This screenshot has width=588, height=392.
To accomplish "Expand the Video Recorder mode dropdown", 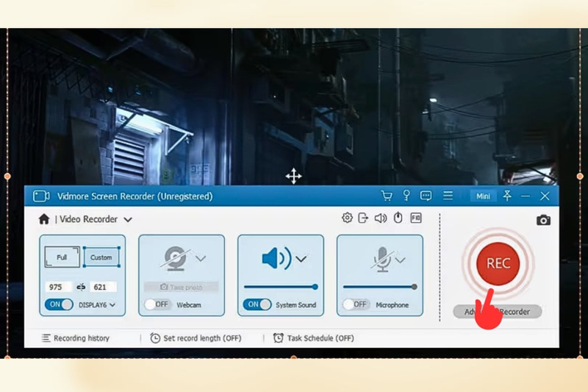I will [x=128, y=219].
